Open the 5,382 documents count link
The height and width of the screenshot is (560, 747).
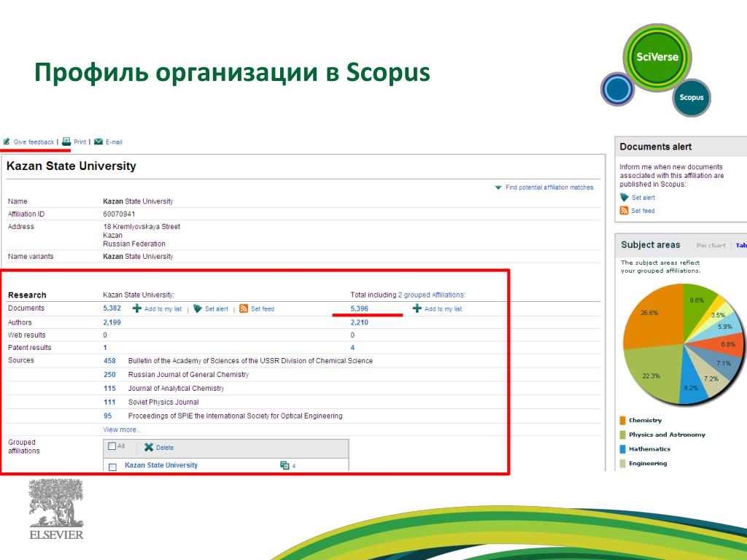[112, 308]
